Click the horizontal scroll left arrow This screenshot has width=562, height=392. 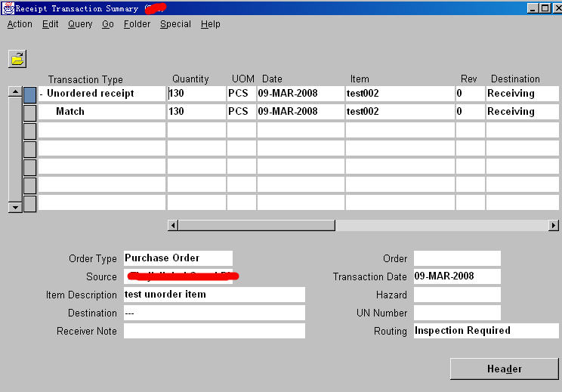pos(173,225)
